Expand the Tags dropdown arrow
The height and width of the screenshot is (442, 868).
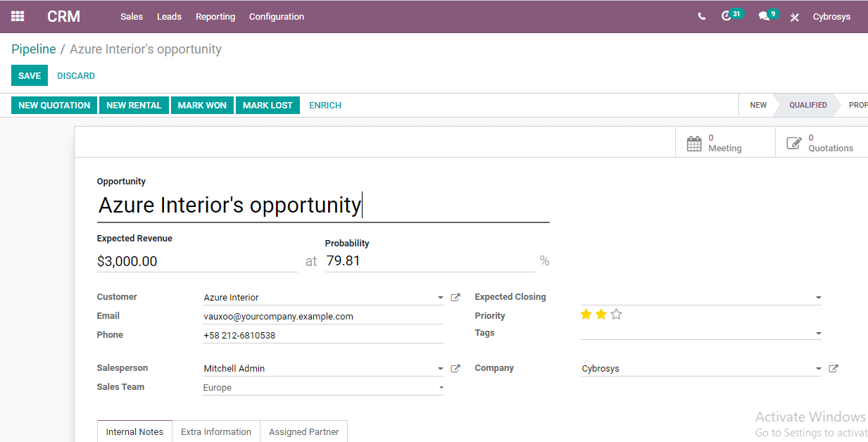point(818,334)
